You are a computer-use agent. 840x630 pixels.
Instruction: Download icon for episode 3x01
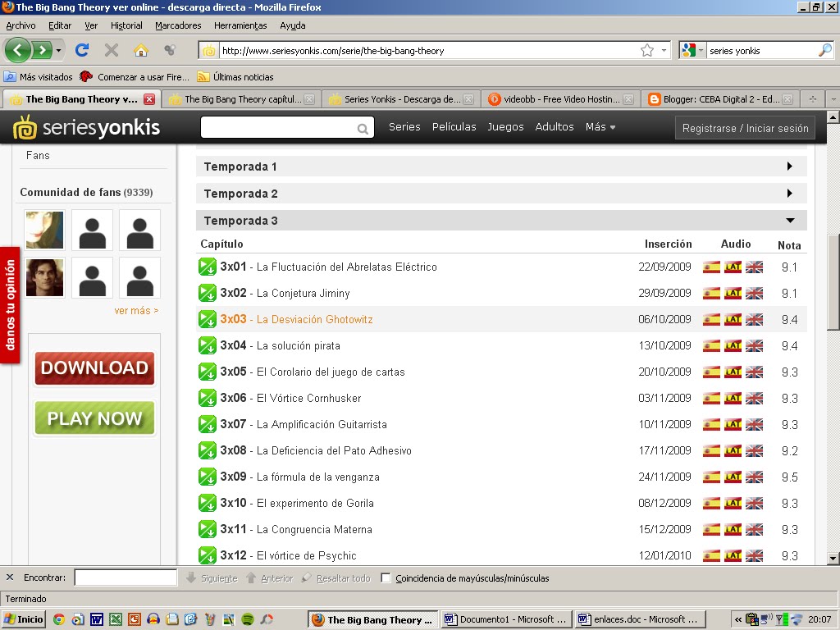tap(208, 267)
